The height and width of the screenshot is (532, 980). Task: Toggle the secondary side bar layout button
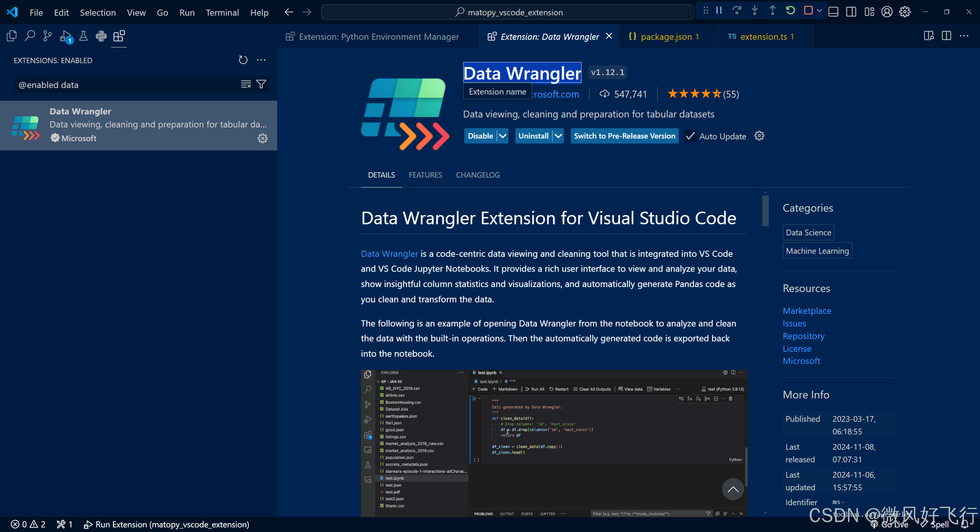click(851, 12)
